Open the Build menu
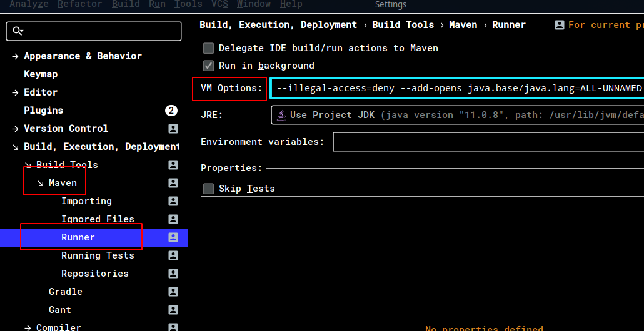 pos(125,4)
